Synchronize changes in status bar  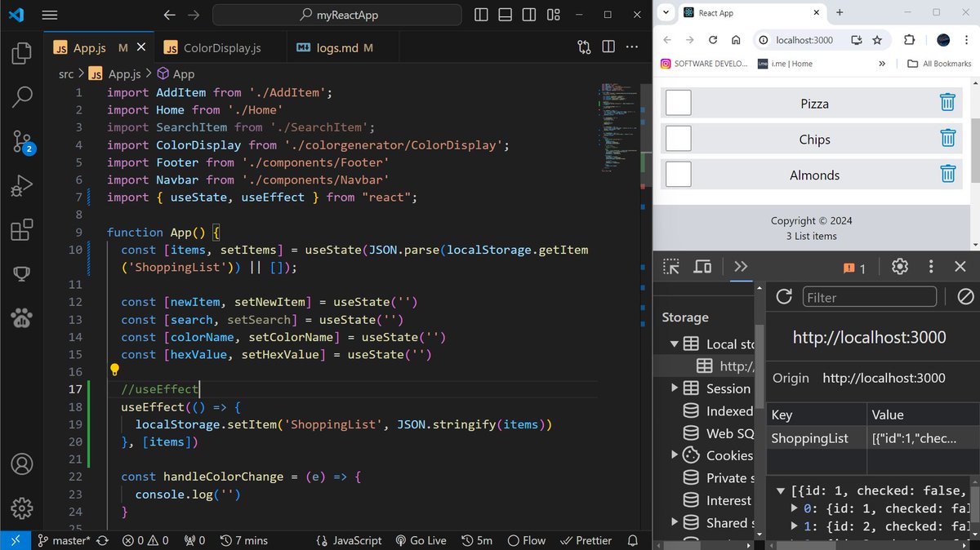click(x=103, y=540)
